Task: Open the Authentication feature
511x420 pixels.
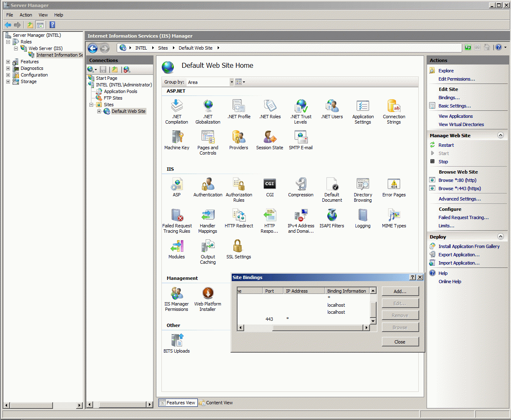Action: click(208, 187)
